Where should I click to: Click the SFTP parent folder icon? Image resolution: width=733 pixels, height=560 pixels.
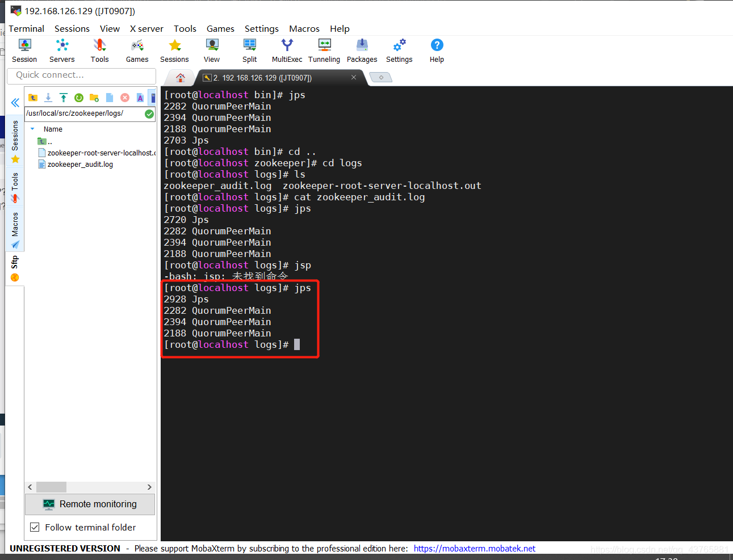click(x=33, y=98)
